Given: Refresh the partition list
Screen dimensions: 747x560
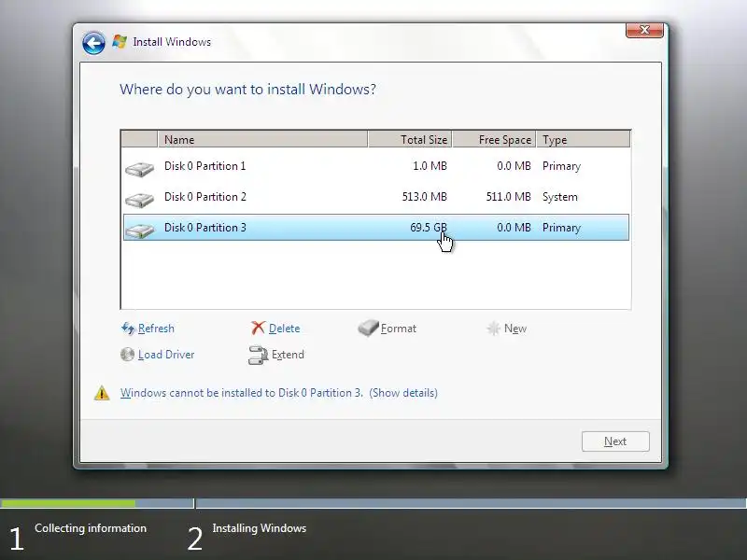Looking at the screenshot, I should [156, 329].
